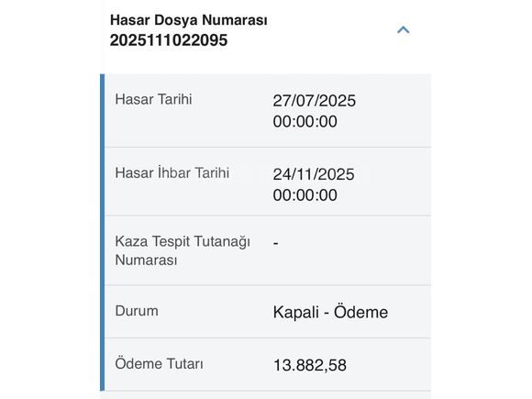Select claim file number 2025111022095

(169, 40)
